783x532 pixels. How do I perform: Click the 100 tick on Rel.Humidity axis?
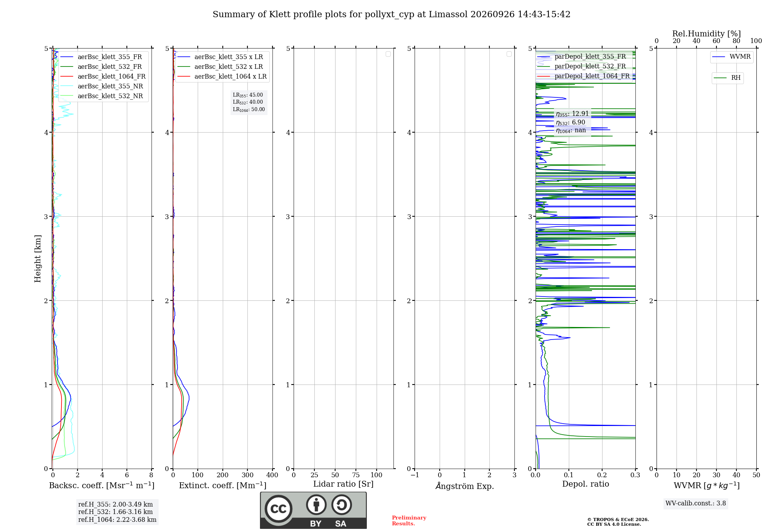point(756,41)
